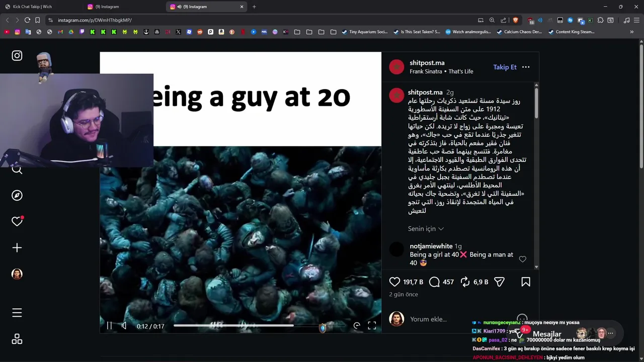This screenshot has width=644, height=362.
Task: Expand the Senin için comment sort dropdown
Action: [x=426, y=229]
